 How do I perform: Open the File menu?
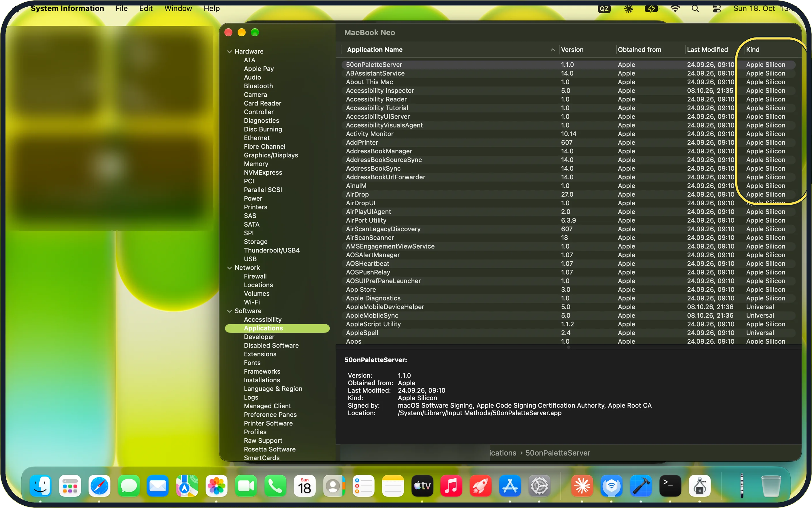click(121, 8)
